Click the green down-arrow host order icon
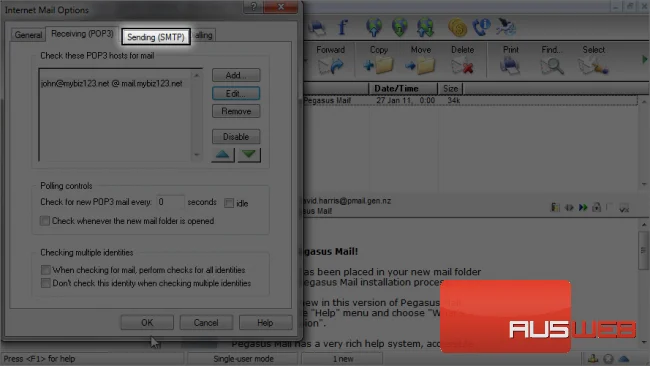Image resolution: width=650 pixels, height=366 pixels. tap(249, 155)
